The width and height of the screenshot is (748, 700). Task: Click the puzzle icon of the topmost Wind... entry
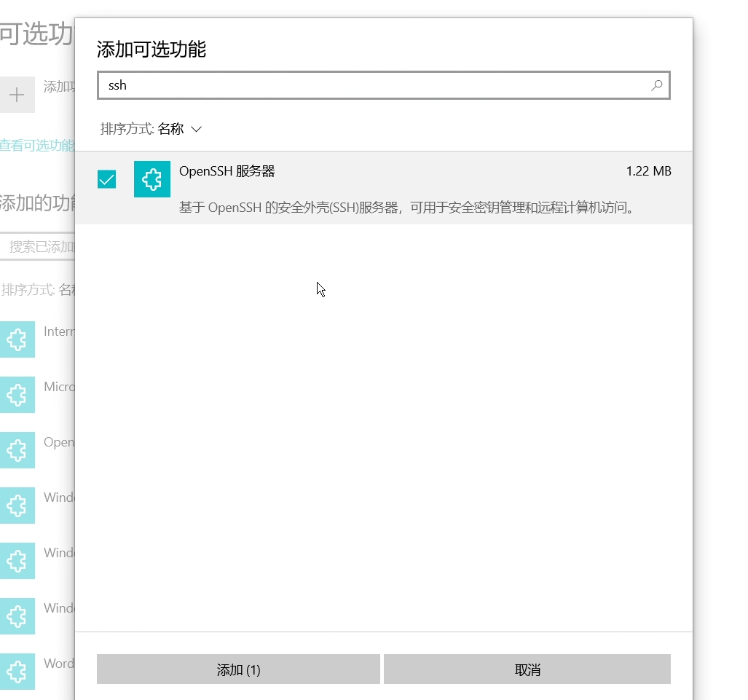(x=17, y=506)
